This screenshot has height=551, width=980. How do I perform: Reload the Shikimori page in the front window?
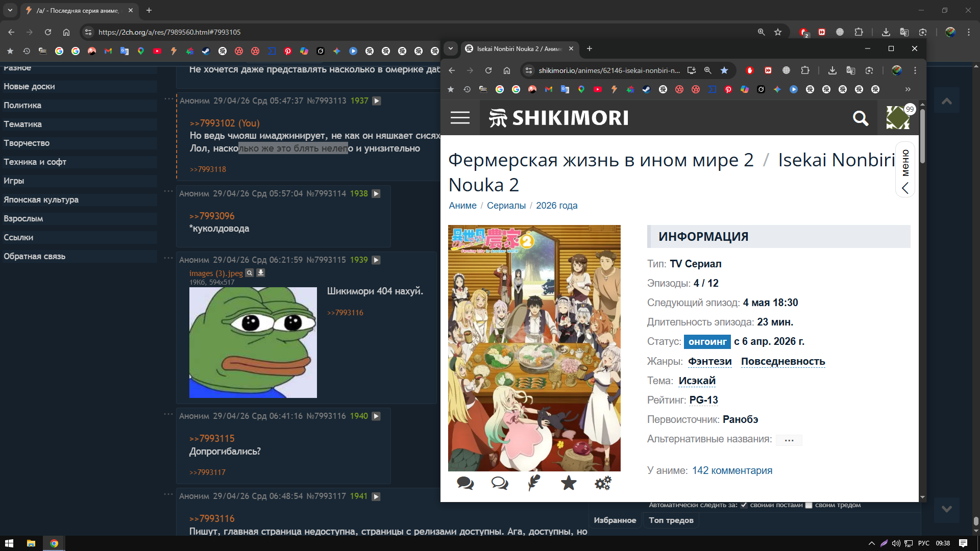488,70
